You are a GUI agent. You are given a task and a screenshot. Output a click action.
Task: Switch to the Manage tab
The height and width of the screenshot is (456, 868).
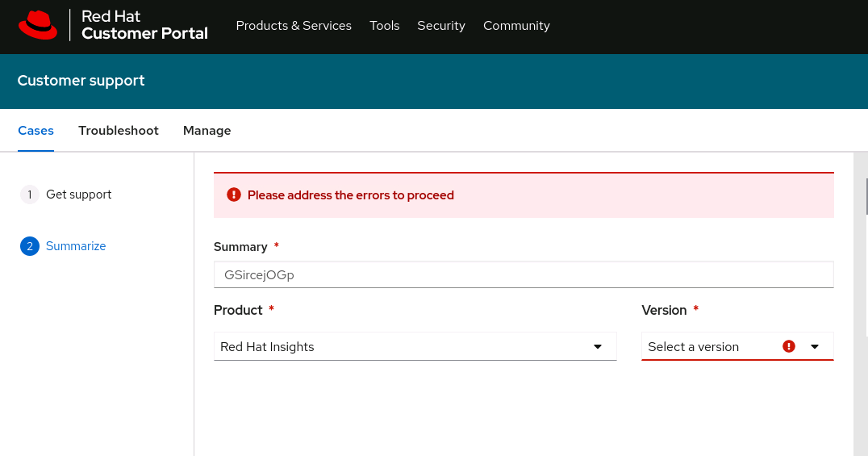click(x=207, y=131)
